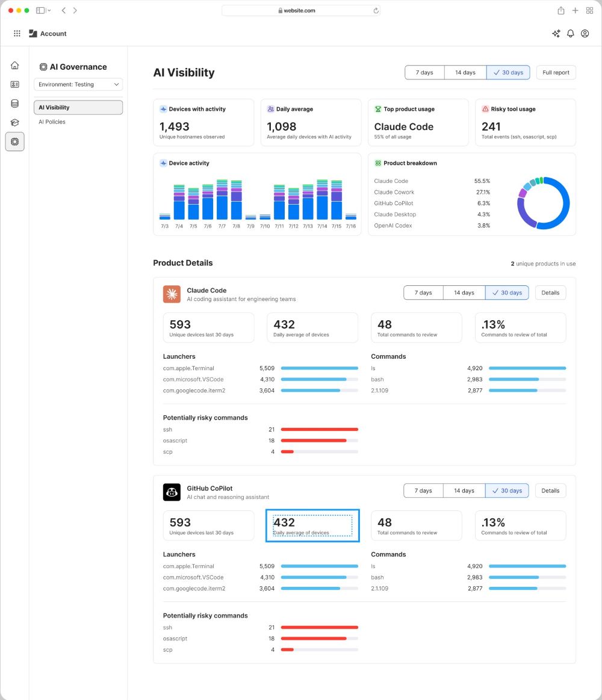602x700 pixels.
Task: Select the AI Governance chip sidebar icon
Action: point(14,141)
